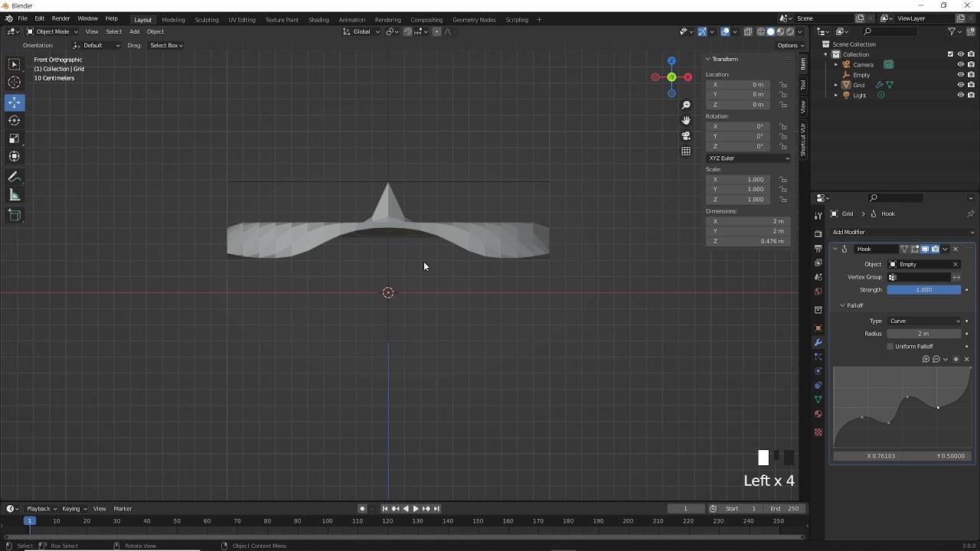Open the Render properties tab
Viewport: 980px width, 551px height.
(x=818, y=233)
